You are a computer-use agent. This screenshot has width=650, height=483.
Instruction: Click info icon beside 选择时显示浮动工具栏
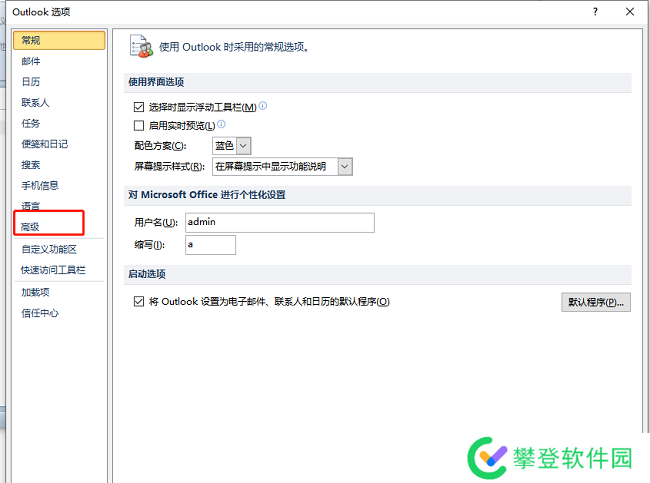(263, 105)
